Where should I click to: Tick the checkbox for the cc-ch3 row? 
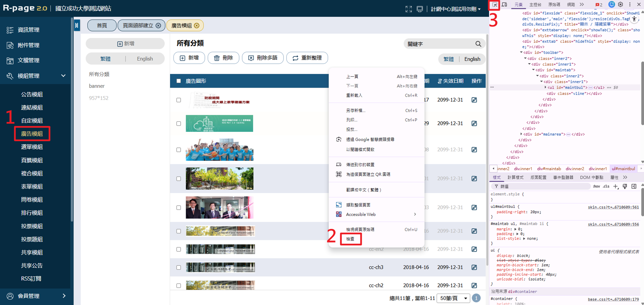pos(179,267)
